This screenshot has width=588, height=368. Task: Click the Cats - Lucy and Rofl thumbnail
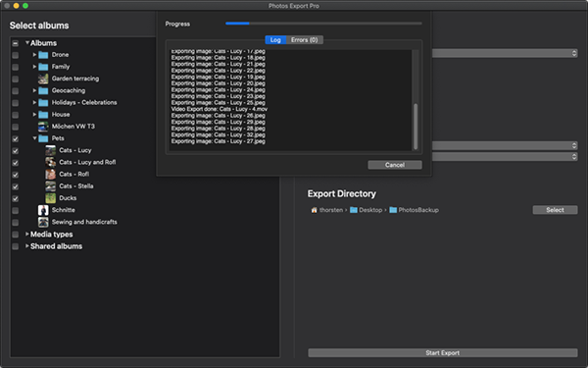click(x=51, y=162)
